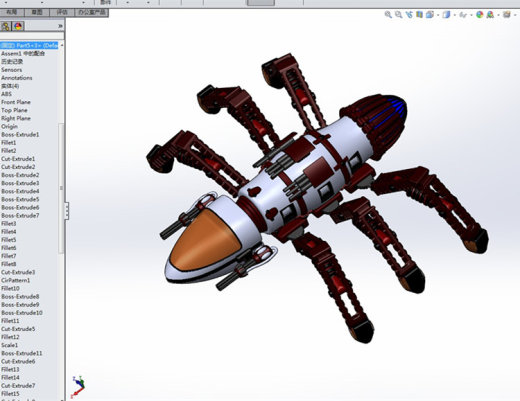Select Top Plane in the feature tree
This screenshot has width=520, height=401.
tap(14, 110)
